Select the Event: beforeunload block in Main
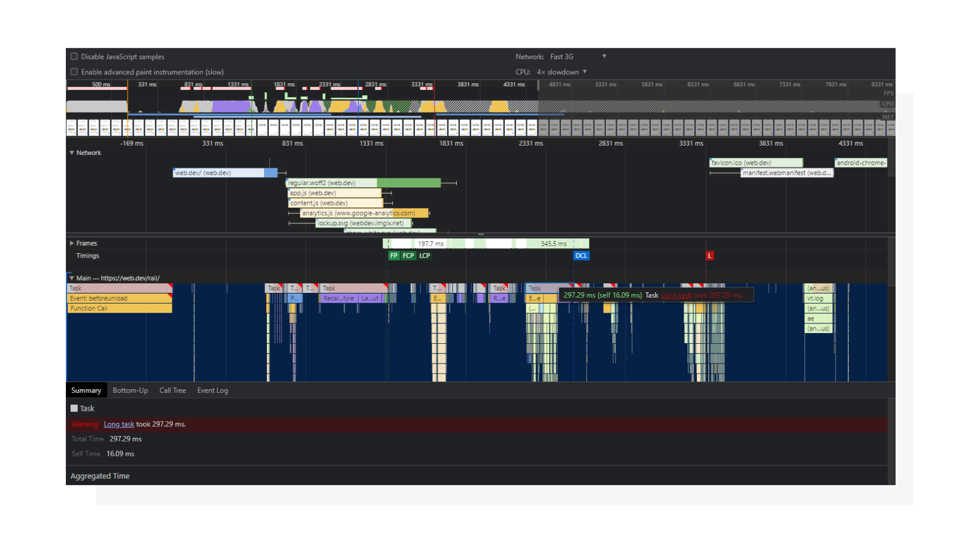Viewport: 980px width, 548px height. coord(119,298)
